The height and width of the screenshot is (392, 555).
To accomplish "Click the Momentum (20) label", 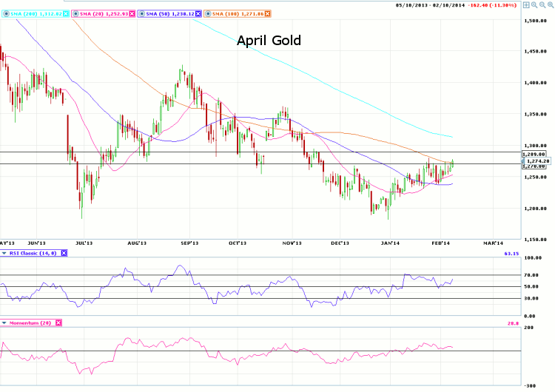I will (x=30, y=323).
